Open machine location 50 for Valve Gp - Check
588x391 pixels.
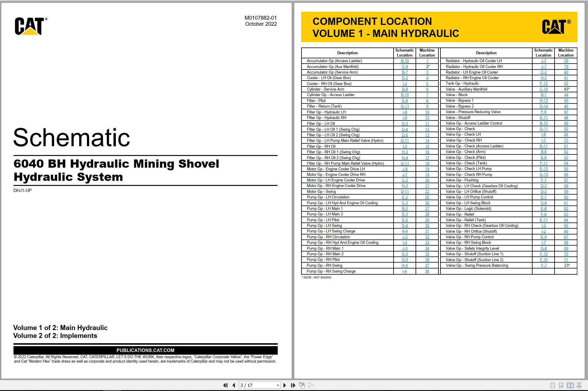pos(566,129)
